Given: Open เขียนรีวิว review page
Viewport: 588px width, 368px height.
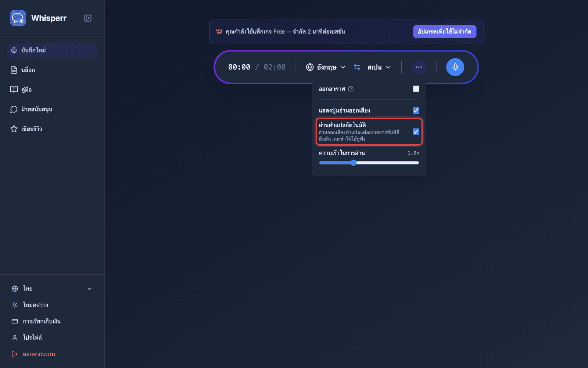Looking at the screenshot, I should (x=52, y=129).
